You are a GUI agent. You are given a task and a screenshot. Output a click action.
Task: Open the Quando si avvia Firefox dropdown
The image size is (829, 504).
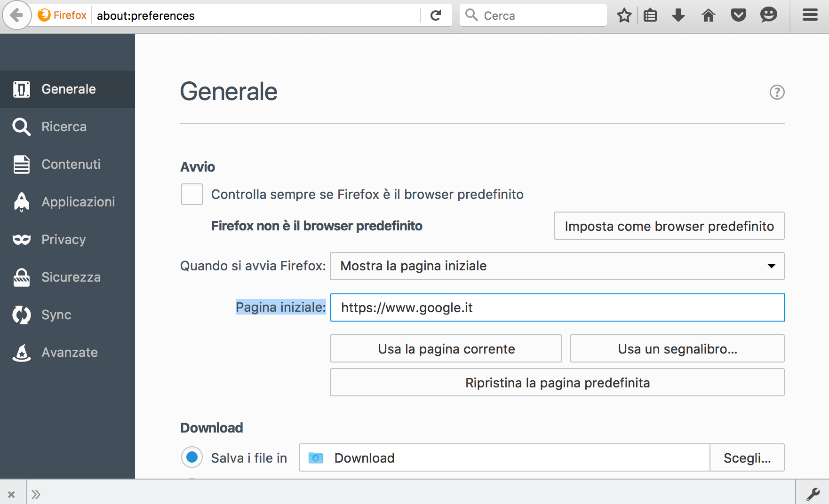[x=557, y=266]
